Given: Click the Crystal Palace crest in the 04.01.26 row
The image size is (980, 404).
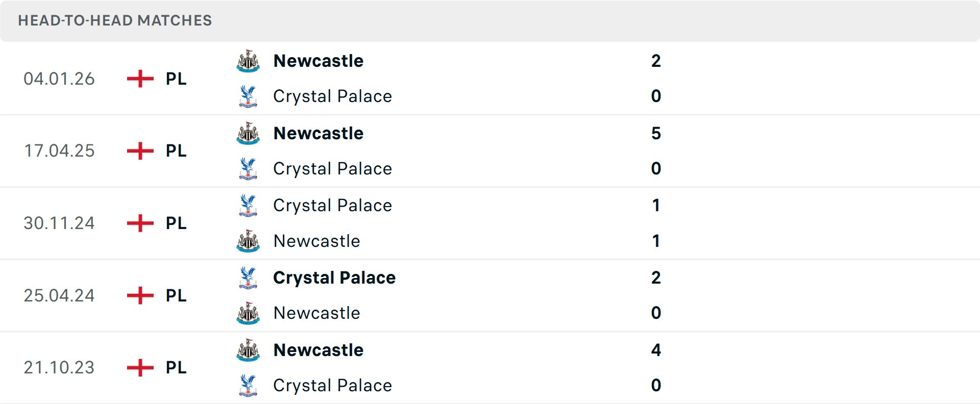Looking at the screenshot, I should (x=248, y=96).
